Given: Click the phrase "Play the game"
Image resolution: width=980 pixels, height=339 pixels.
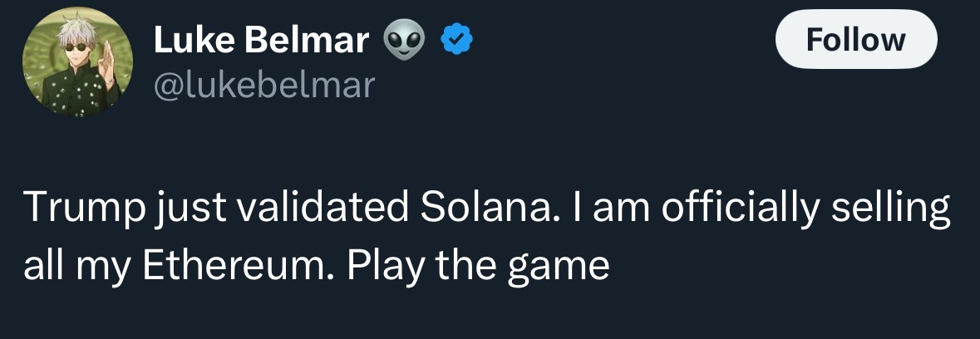Looking at the screenshot, I should click(x=478, y=264).
